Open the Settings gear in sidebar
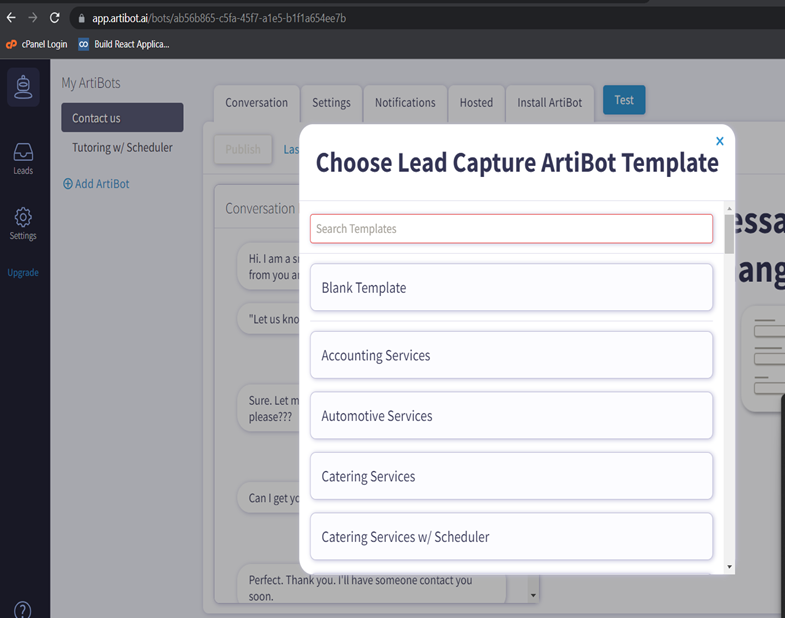 [x=23, y=222]
